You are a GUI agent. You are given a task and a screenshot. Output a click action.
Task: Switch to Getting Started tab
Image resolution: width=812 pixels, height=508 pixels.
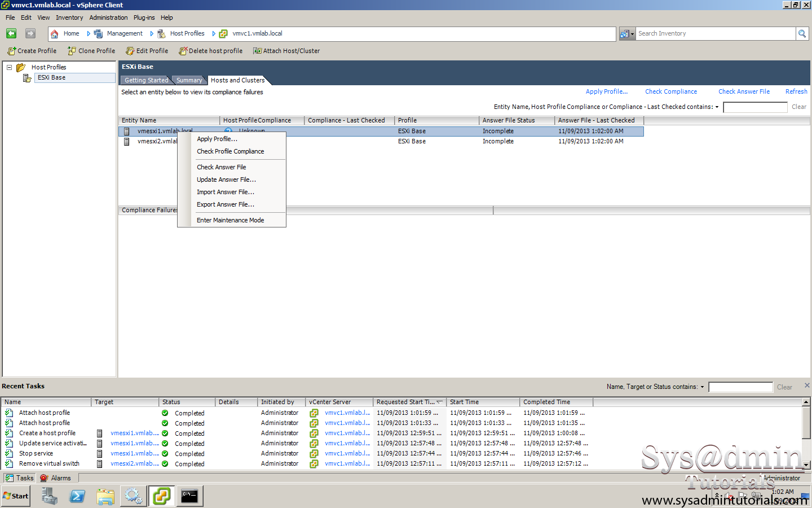(x=146, y=80)
